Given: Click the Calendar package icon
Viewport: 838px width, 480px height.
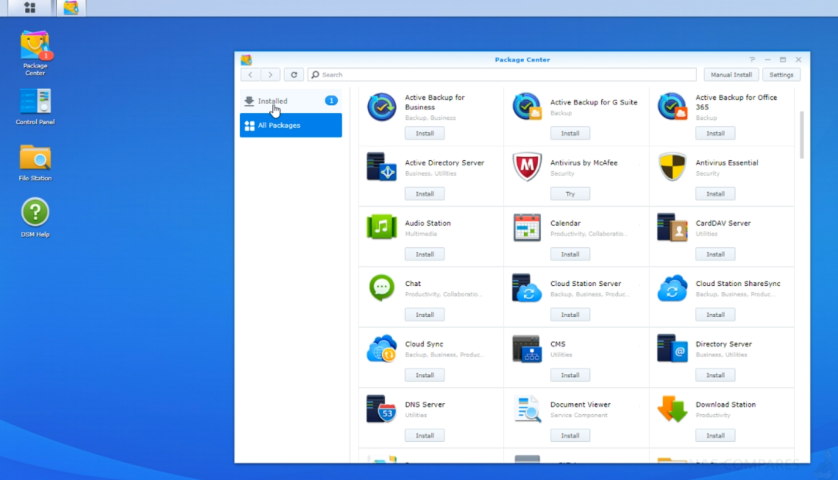Looking at the screenshot, I should coord(527,227).
